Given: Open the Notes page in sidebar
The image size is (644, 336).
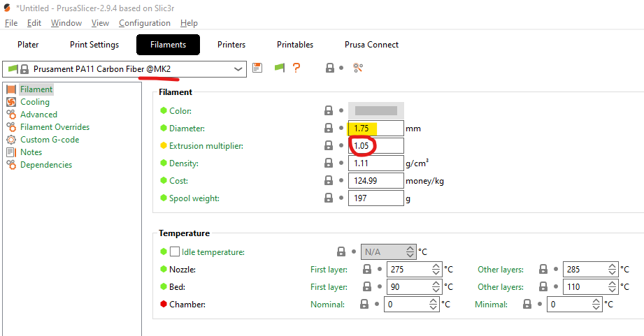Looking at the screenshot, I should coord(31,152).
